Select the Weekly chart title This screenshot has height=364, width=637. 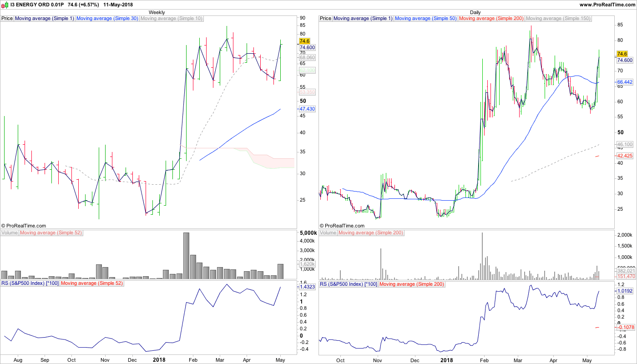tap(157, 12)
